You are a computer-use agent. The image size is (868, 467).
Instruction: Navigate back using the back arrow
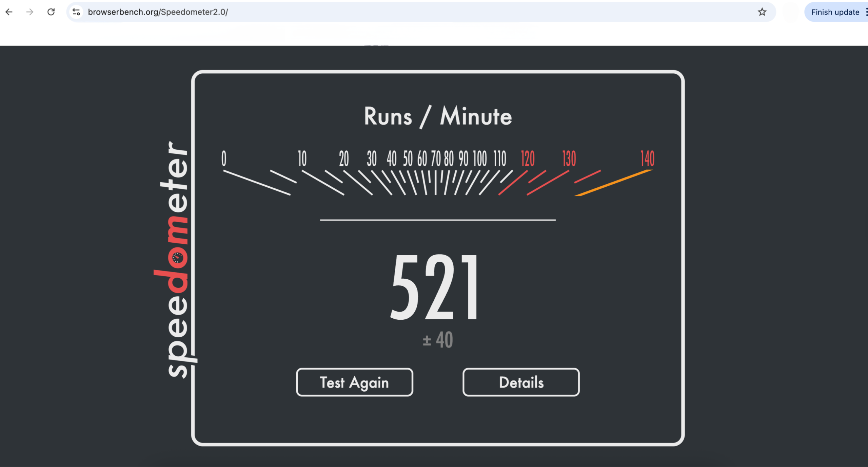[9, 12]
